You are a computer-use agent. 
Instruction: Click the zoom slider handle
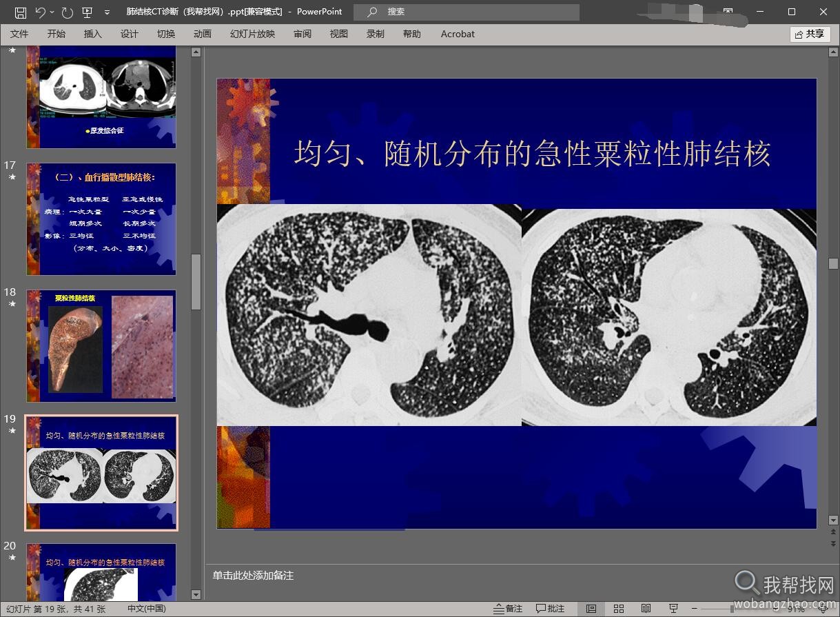point(733,609)
